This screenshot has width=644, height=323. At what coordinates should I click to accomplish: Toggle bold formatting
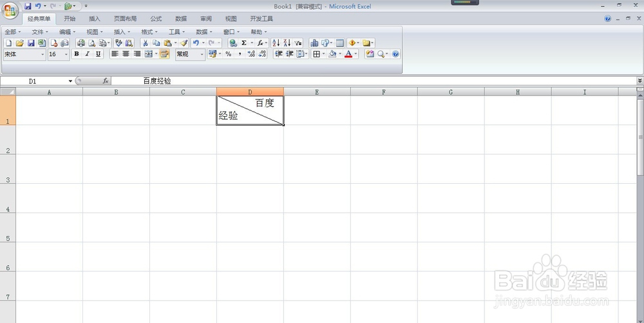[77, 54]
